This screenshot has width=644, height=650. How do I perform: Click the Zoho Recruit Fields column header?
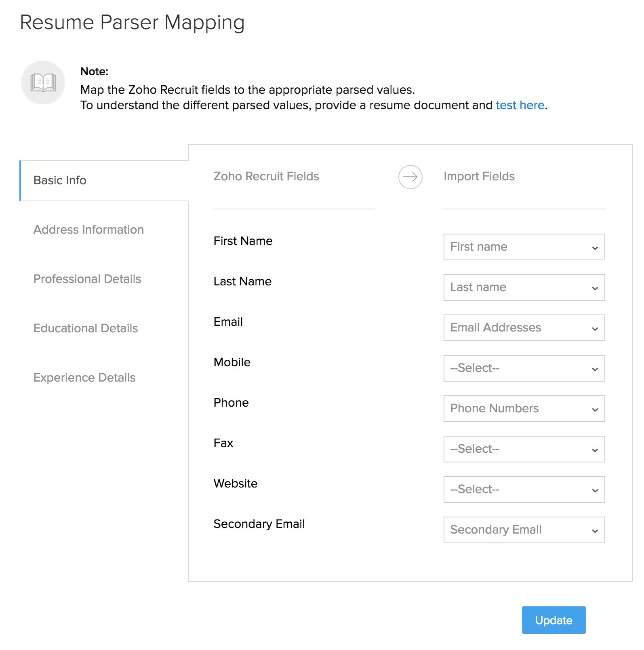[x=266, y=176]
